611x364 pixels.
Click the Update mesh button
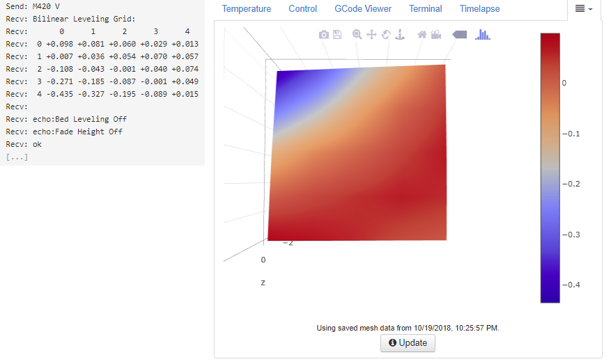pos(408,343)
